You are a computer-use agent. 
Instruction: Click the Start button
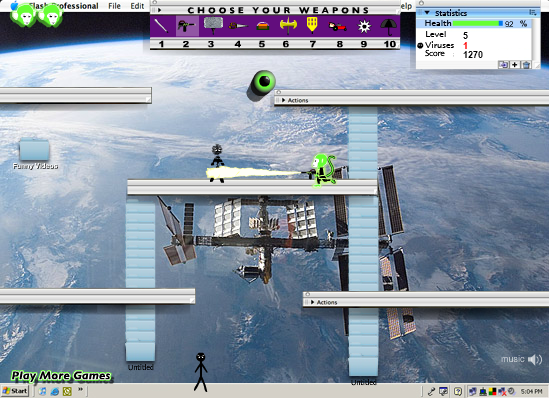[x=15, y=391]
